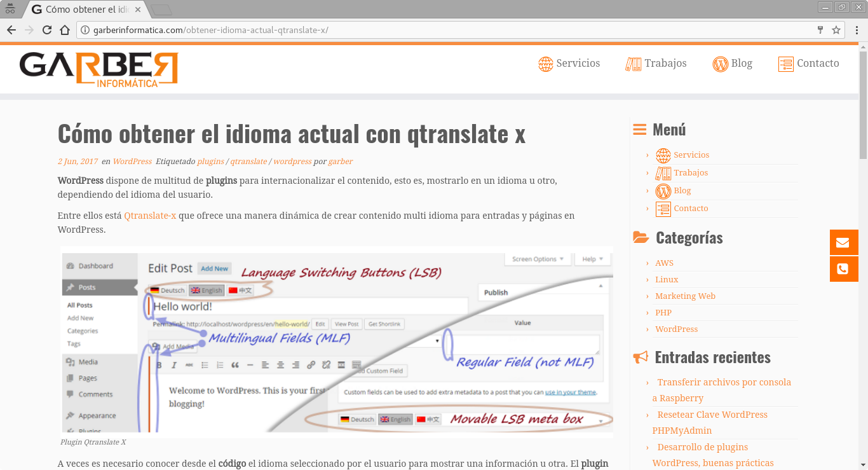This screenshot has height=470, width=868.
Task: Open the Marketing Web category
Action: pos(685,296)
